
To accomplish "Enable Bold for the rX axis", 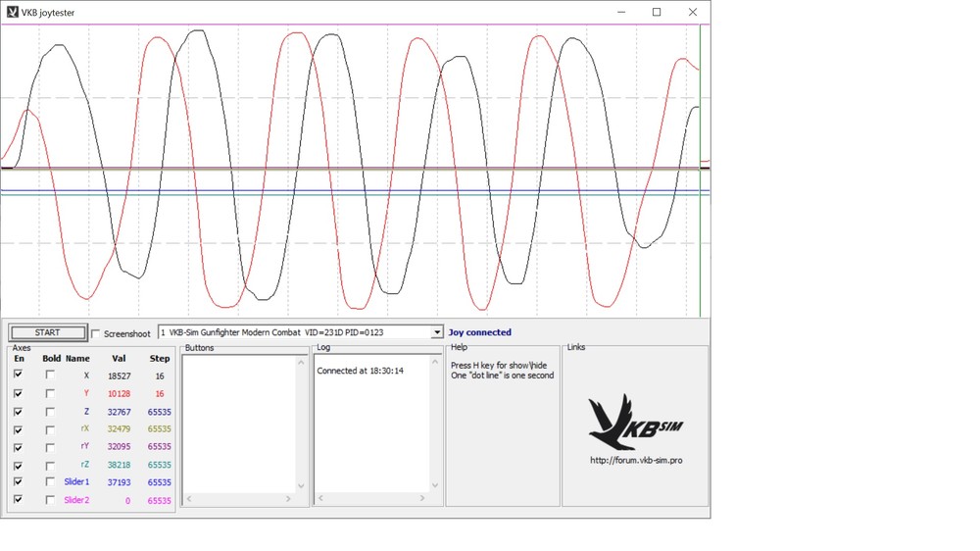I will click(x=50, y=429).
